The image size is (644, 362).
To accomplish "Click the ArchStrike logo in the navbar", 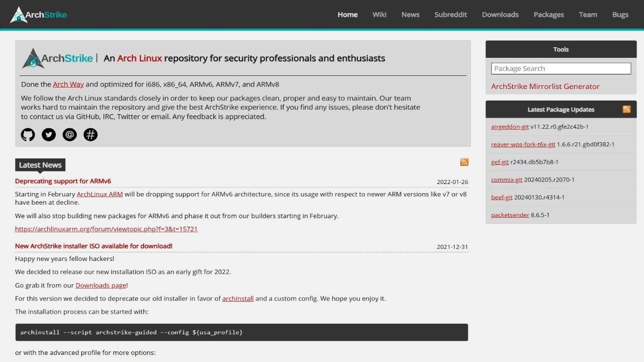I will pos(38,15).
